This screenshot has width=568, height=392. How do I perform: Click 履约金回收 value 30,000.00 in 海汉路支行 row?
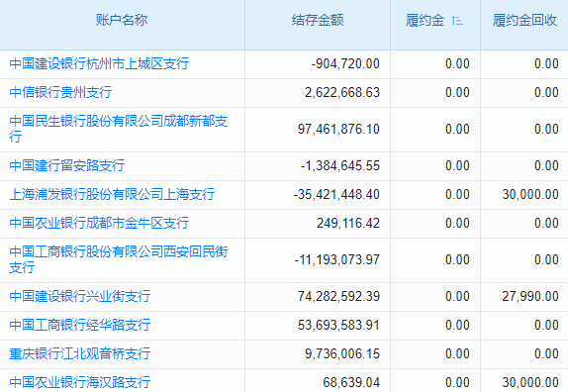(x=530, y=382)
